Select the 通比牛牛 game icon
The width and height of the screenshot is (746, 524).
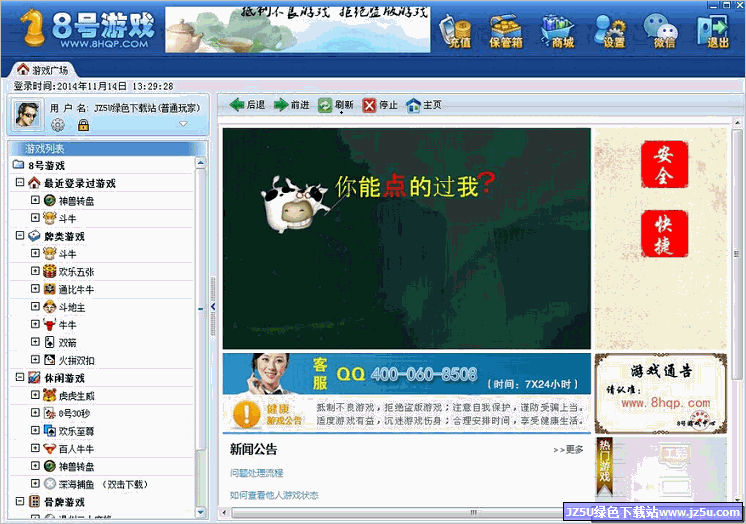tap(49, 289)
